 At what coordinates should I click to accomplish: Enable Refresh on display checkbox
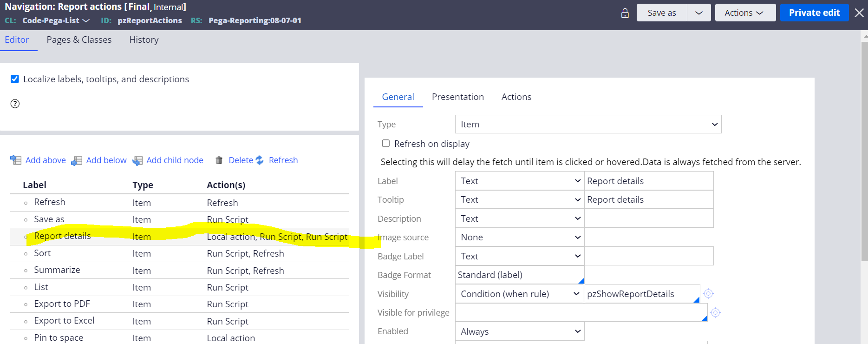coord(385,143)
